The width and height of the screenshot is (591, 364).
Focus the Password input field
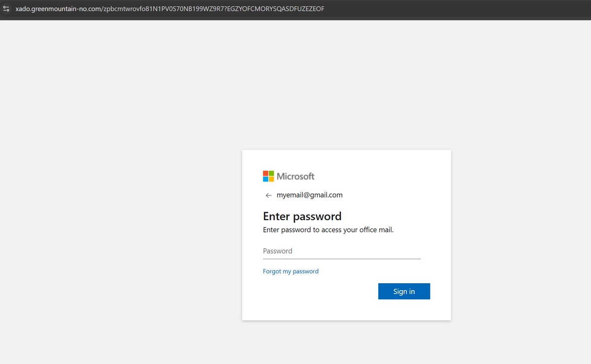342,251
